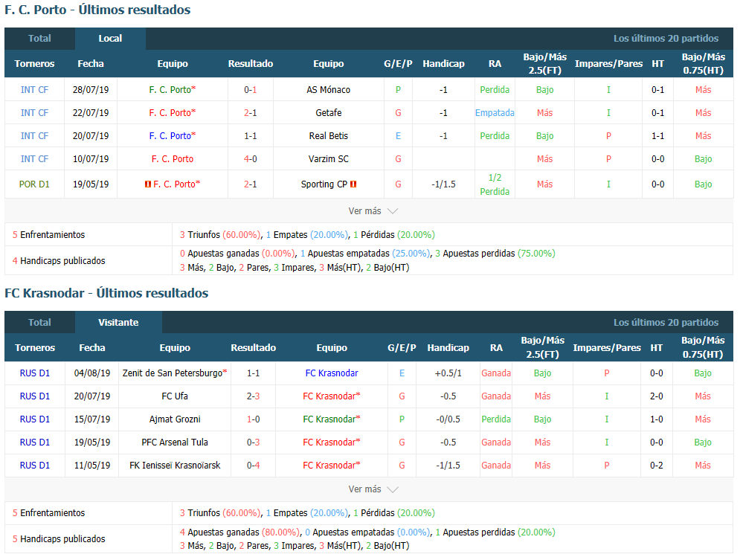
Task: Open RUS D1 link dated 19/05/19
Action: tap(35, 442)
